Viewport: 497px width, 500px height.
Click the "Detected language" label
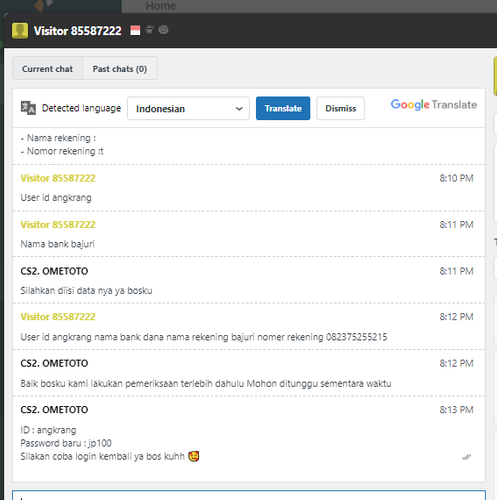pos(81,108)
